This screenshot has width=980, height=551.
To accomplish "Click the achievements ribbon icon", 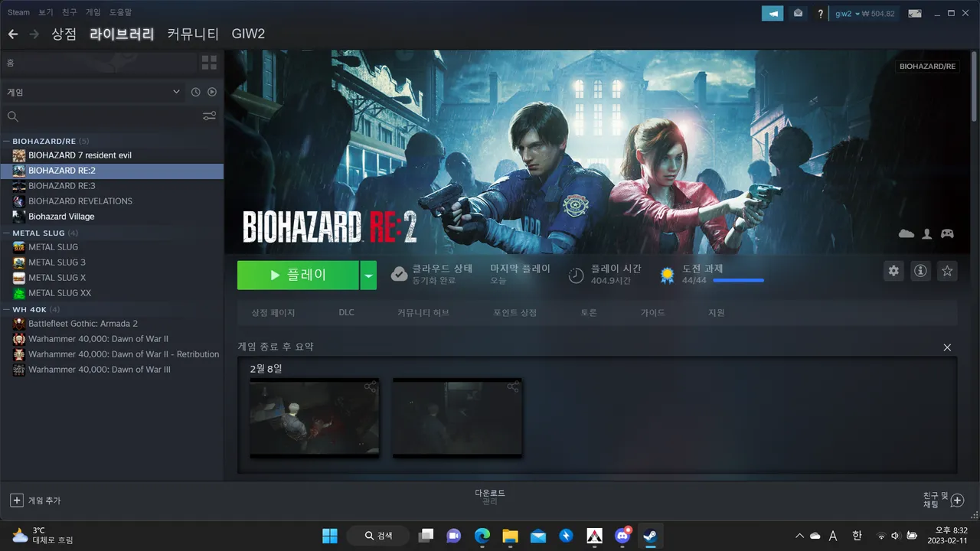I will (x=668, y=275).
